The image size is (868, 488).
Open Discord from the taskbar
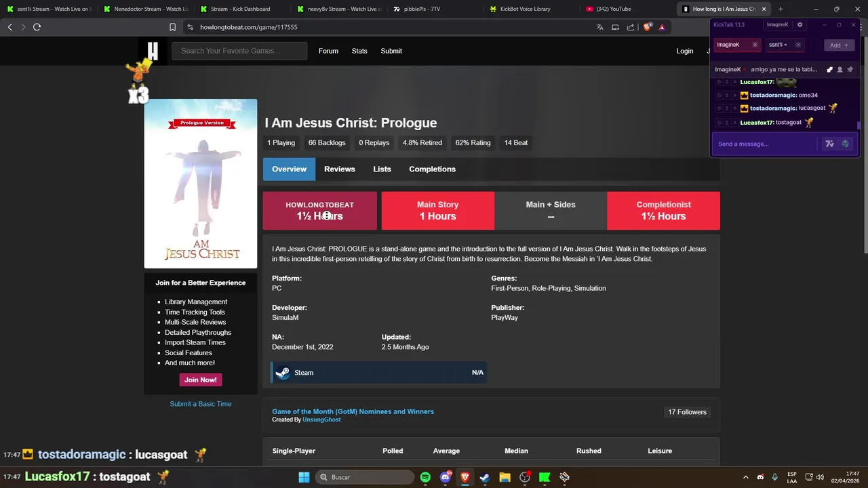[x=445, y=477]
